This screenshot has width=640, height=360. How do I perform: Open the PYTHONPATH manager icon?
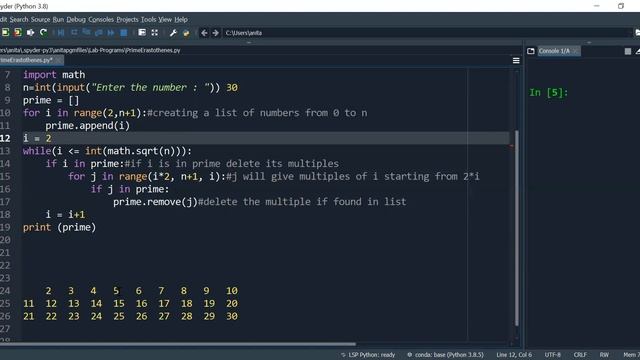tap(186, 33)
